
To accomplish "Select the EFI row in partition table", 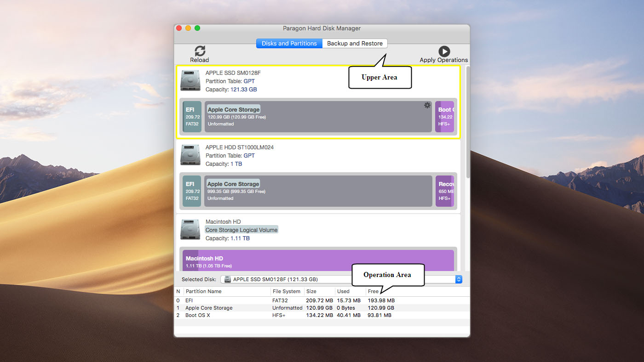I will pyautogui.click(x=322, y=300).
